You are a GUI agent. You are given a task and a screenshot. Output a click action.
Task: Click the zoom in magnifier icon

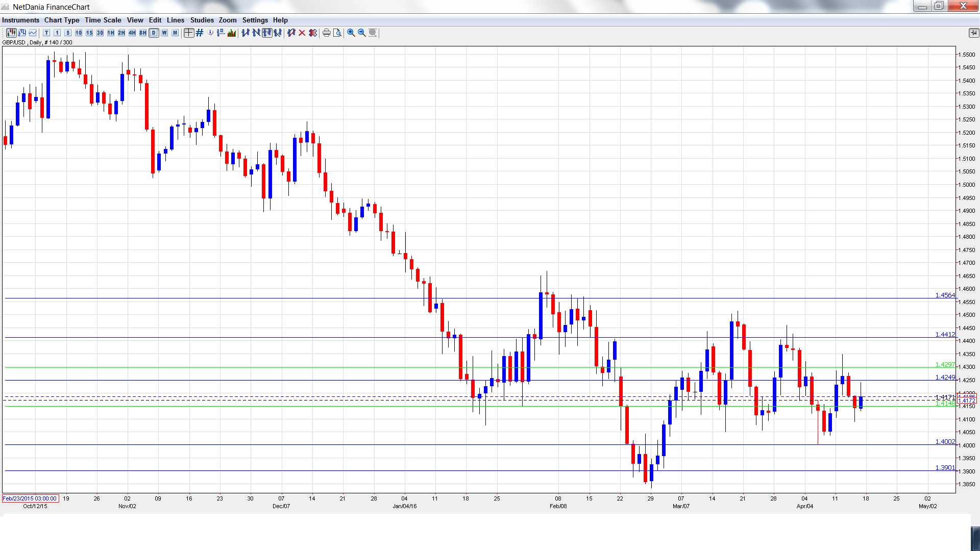[x=351, y=33]
